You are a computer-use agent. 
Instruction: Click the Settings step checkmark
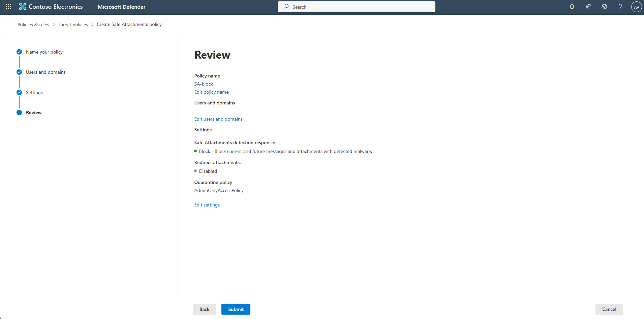coord(19,92)
